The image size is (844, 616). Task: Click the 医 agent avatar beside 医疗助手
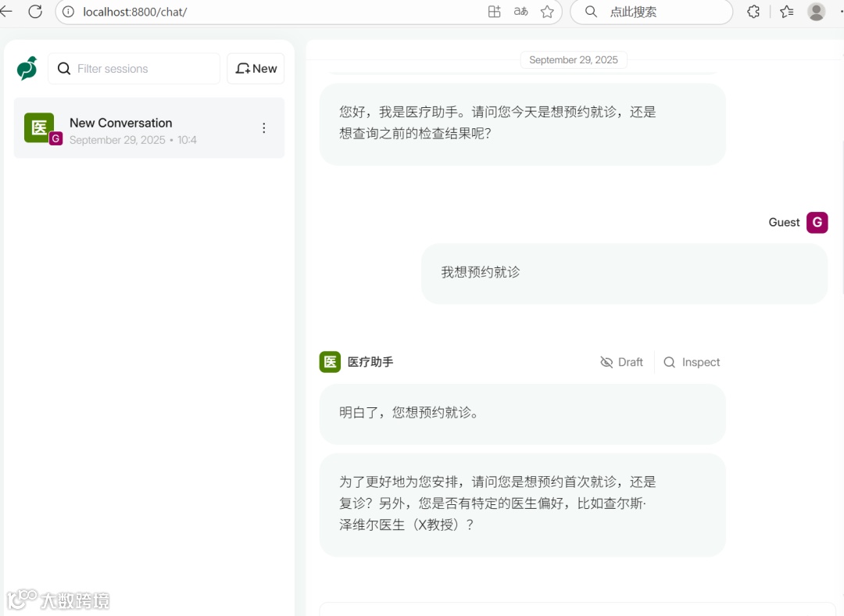[330, 362]
